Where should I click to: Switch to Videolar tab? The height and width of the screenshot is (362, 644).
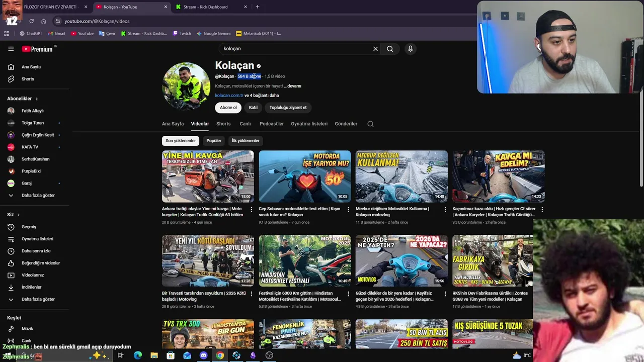[x=200, y=124]
